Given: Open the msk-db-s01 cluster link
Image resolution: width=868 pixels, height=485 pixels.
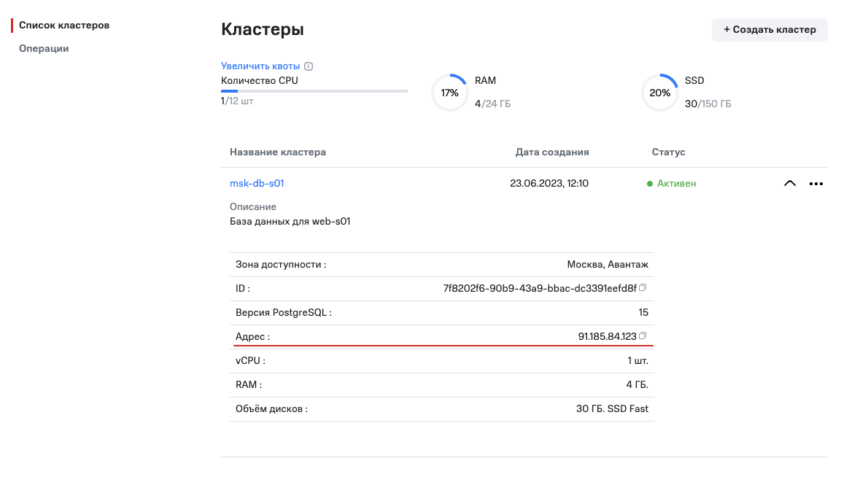Looking at the screenshot, I should [x=257, y=184].
